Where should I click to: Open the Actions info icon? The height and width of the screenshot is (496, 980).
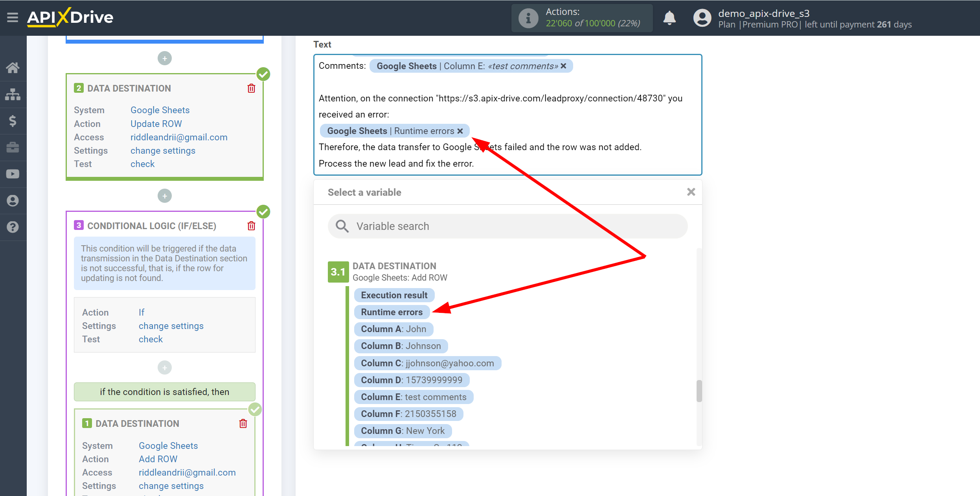point(528,18)
